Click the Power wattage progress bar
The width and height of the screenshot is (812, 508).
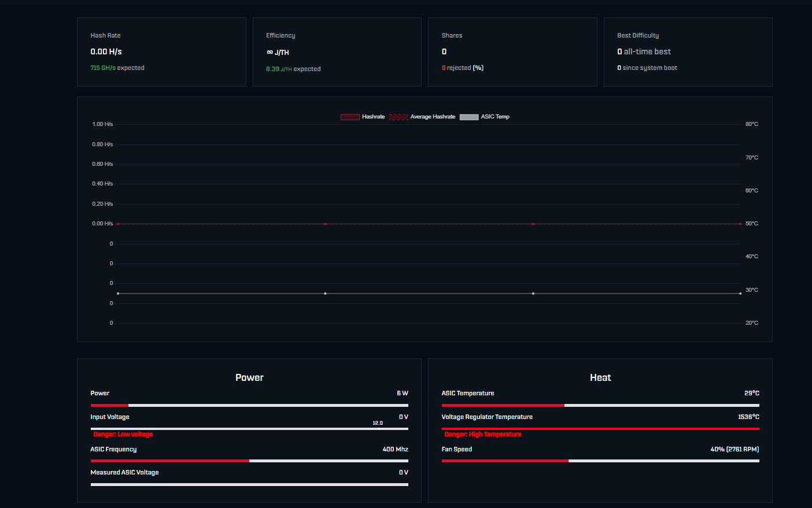[x=249, y=405]
